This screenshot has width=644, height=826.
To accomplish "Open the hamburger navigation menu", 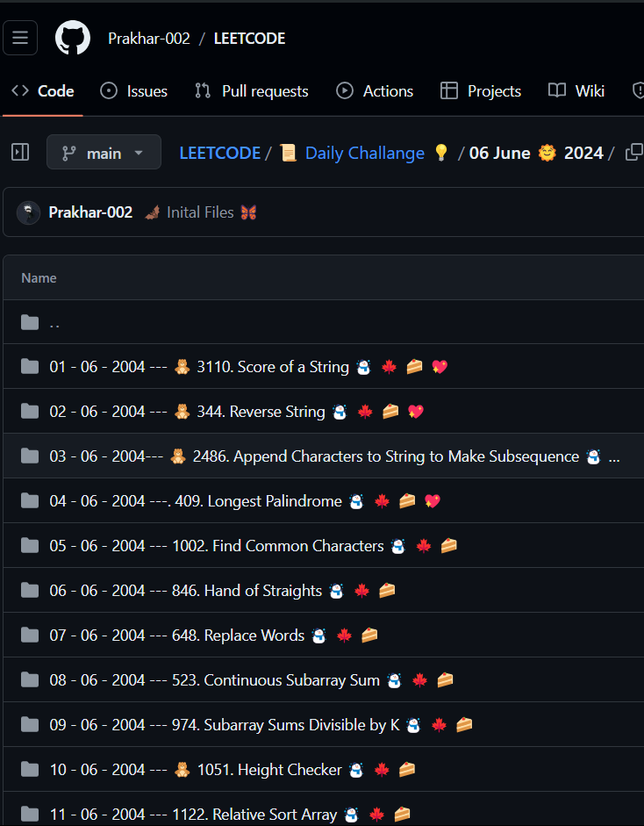I will [x=20, y=38].
